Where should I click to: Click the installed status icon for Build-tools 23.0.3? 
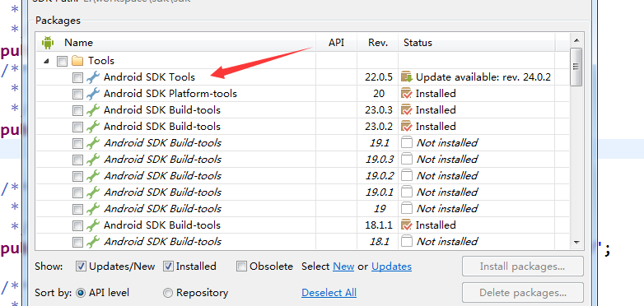tap(407, 110)
